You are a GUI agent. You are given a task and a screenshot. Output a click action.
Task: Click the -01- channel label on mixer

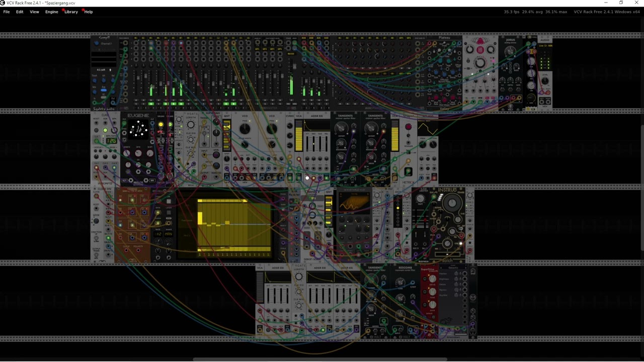[136, 38]
